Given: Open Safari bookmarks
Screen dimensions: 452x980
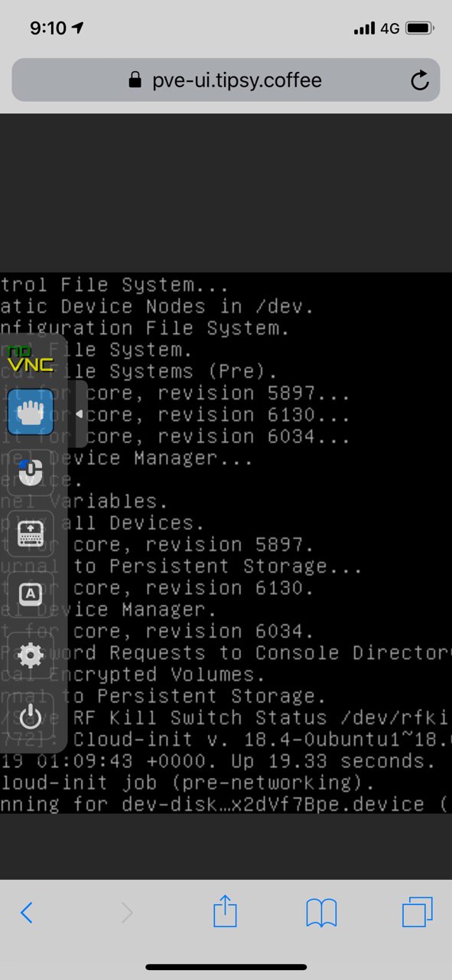Looking at the screenshot, I should point(321,913).
